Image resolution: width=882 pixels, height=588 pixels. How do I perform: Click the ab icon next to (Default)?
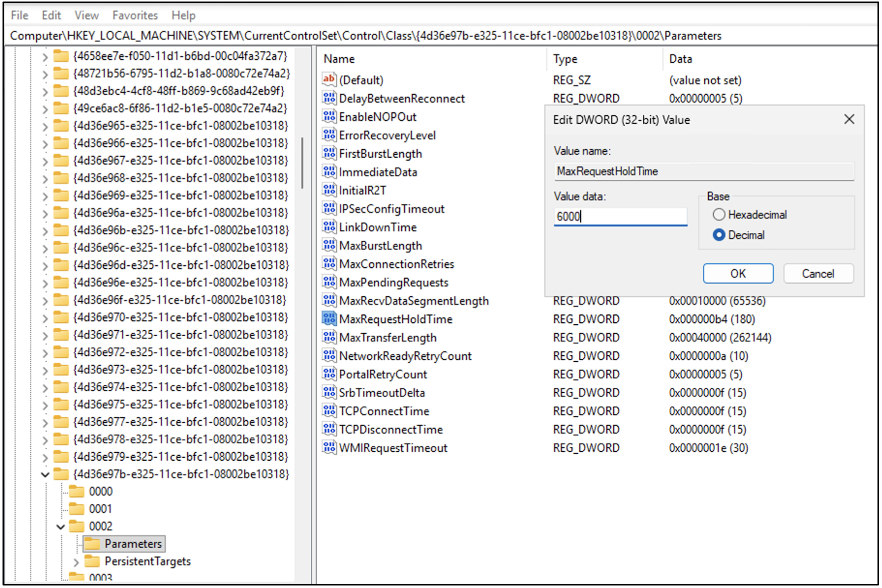coord(329,80)
